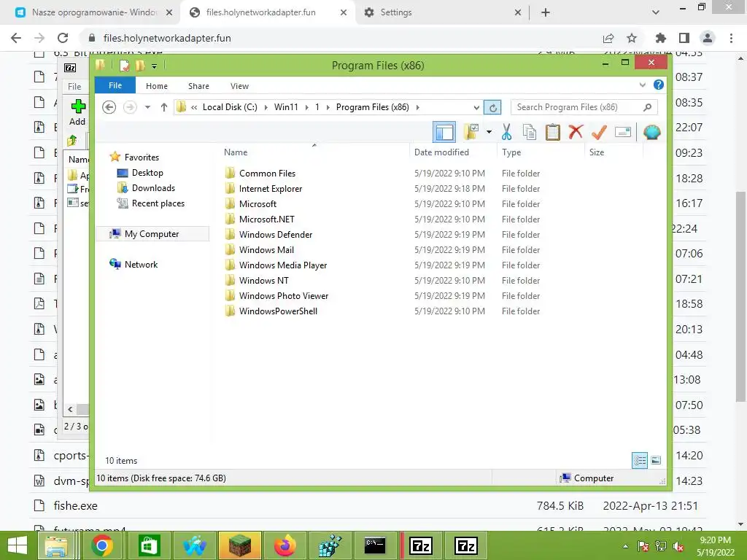
Task: Click the address bar refresh button
Action: 492,108
